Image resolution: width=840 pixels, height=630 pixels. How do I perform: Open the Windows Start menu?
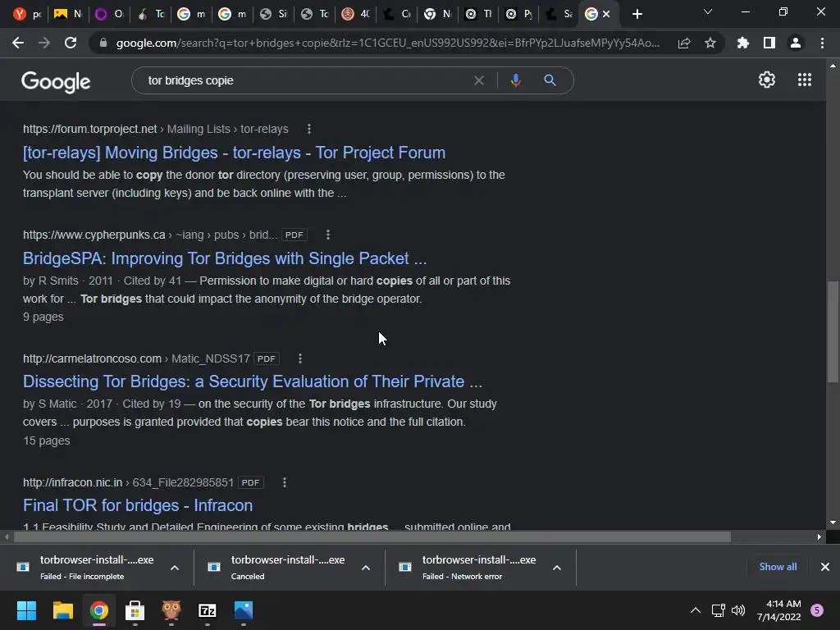click(x=26, y=610)
